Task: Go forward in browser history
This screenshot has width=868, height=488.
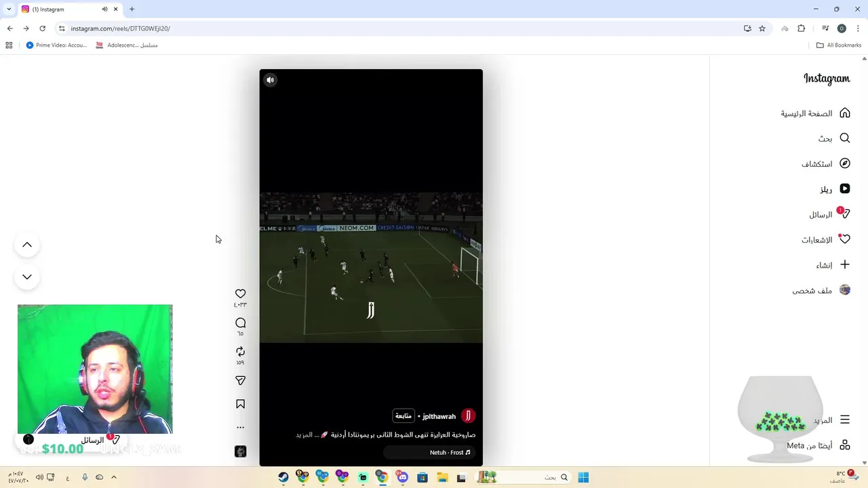Action: coord(26,28)
